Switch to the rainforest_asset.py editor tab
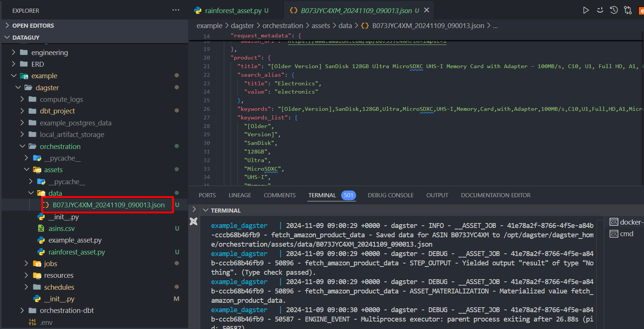644x329 pixels. pyautogui.click(x=233, y=10)
